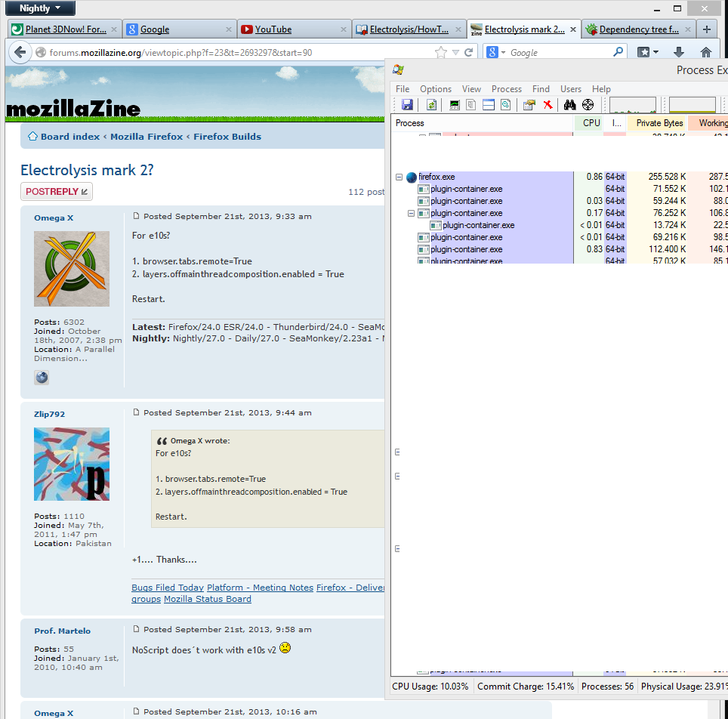Click the Save icon in Process Explorer toolbar

[x=407, y=104]
